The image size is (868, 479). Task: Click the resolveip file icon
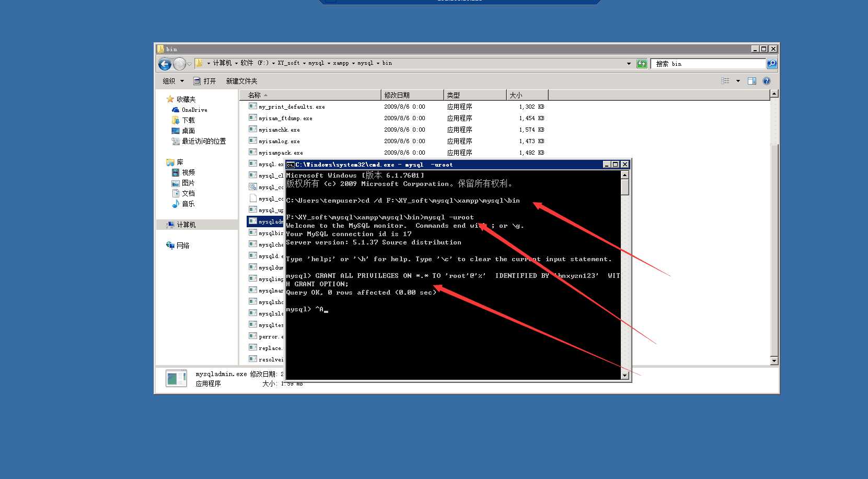(x=253, y=359)
